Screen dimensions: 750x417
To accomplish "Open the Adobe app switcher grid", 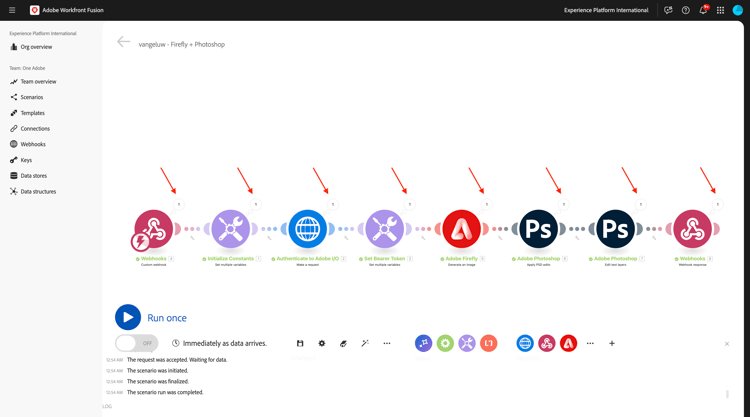I will click(x=720, y=10).
